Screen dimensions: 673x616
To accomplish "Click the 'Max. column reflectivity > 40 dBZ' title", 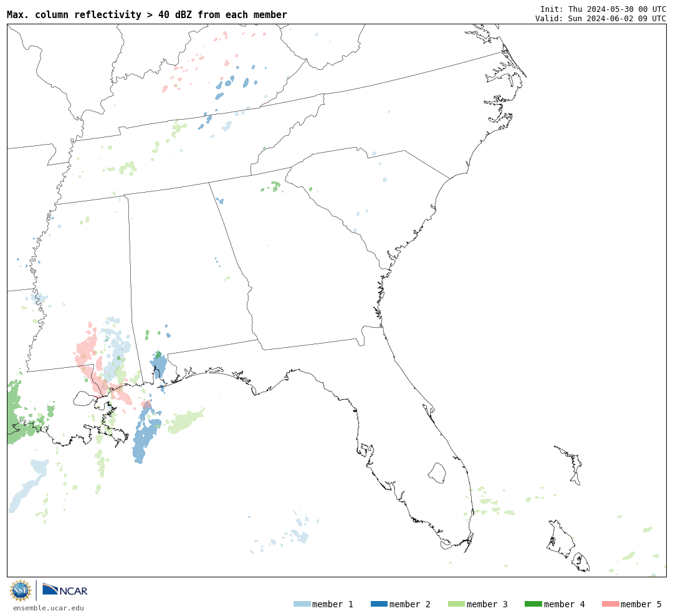I will pos(147,14).
